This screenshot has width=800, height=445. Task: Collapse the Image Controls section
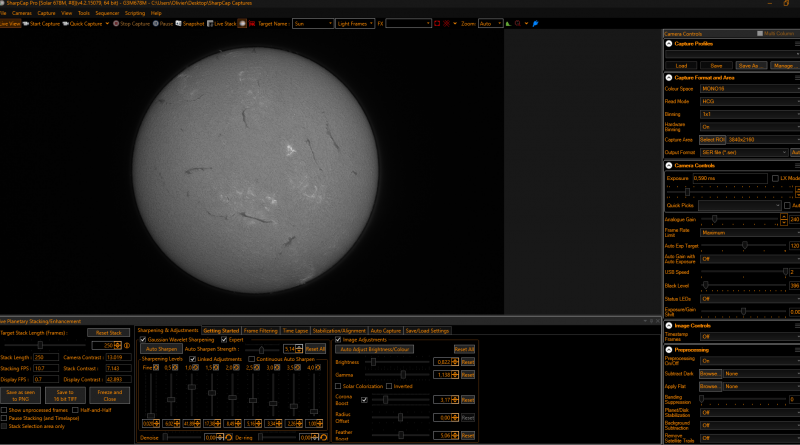tap(669, 326)
